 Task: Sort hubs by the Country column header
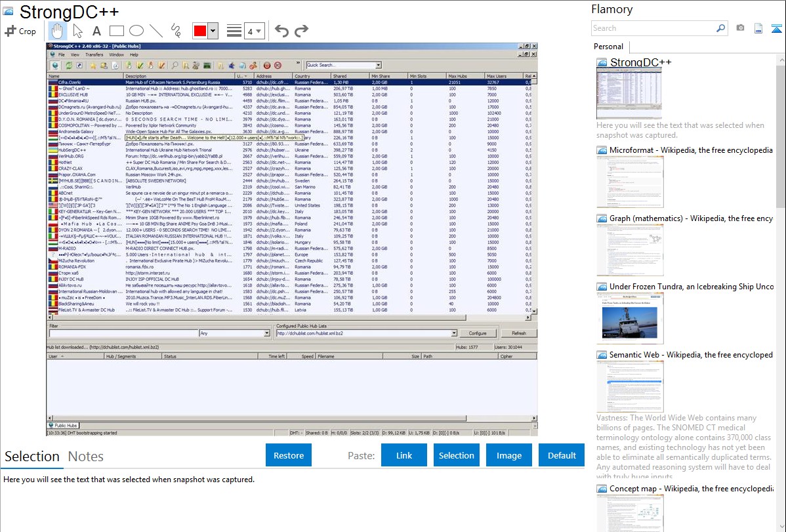point(311,76)
